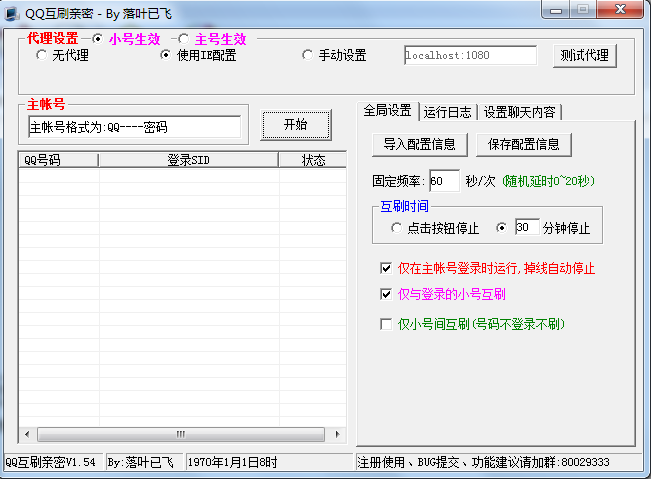The image size is (651, 479).
Task: Click the 主帐号 input field
Action: 135,127
